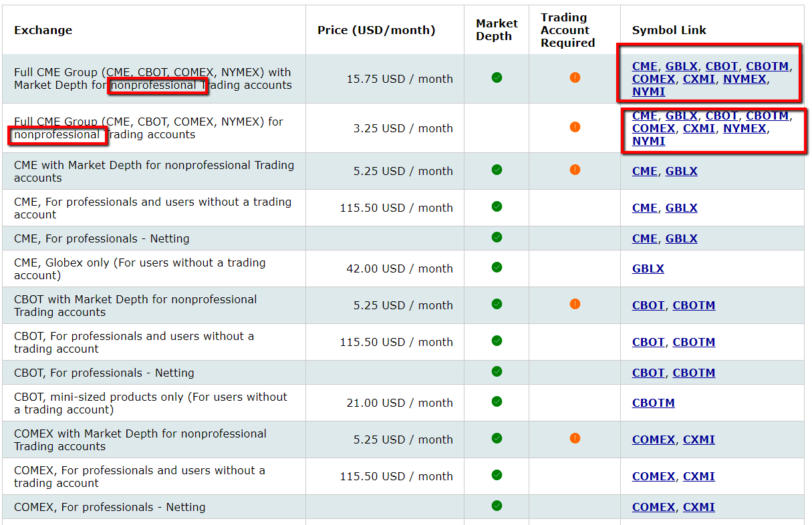Image resolution: width=812 pixels, height=525 pixels.
Task: Open COMEX link in COMEX Market Depth nonprofessional row
Action: click(x=653, y=440)
